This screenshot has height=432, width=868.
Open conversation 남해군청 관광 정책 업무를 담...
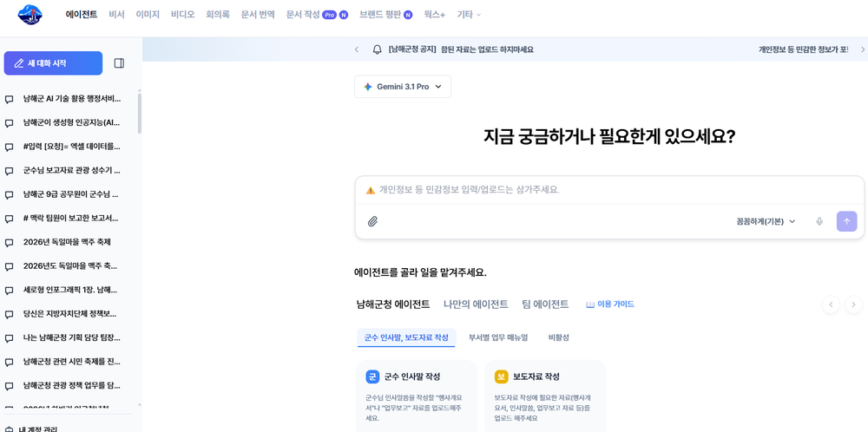(x=72, y=385)
